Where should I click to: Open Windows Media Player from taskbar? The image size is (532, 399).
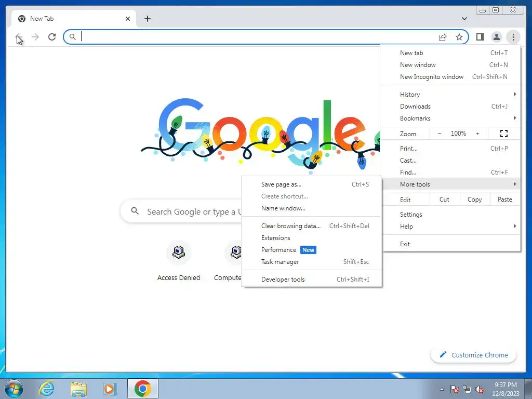[110, 389]
